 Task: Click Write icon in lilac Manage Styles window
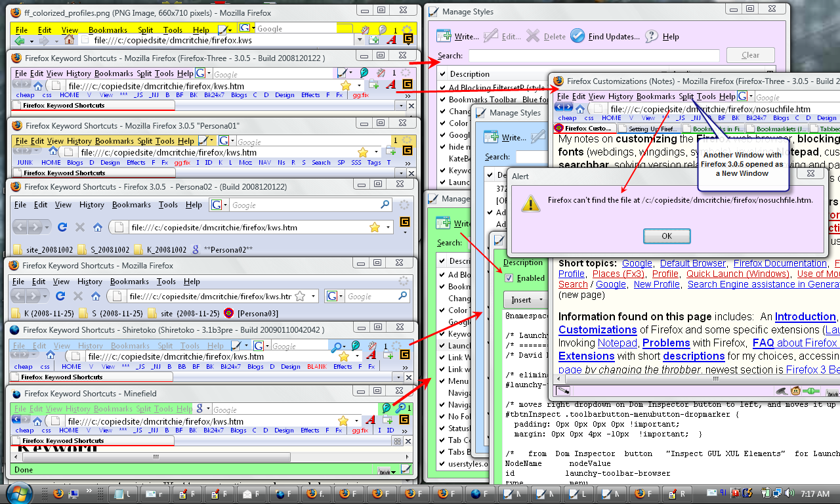pyautogui.click(x=444, y=36)
